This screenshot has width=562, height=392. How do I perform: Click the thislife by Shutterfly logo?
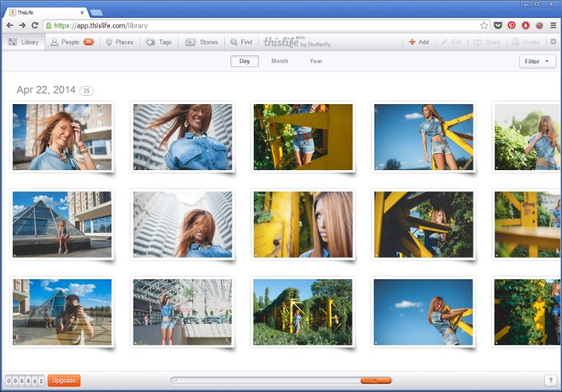(x=297, y=42)
